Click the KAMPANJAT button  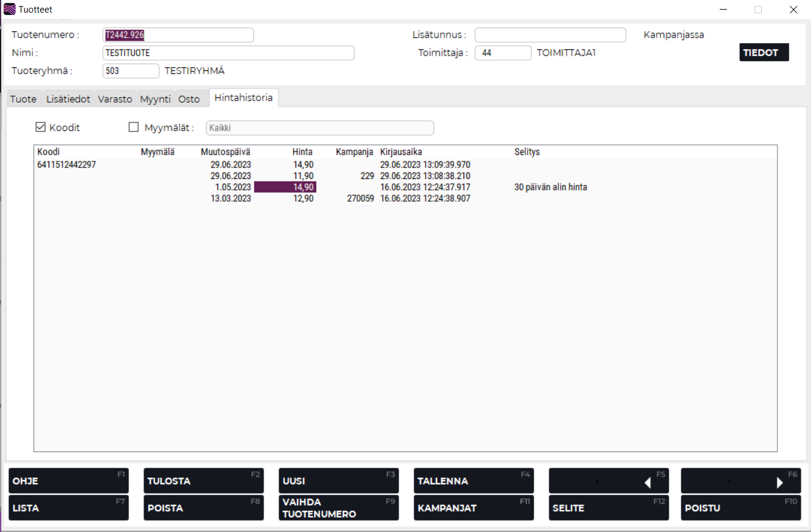(x=465, y=508)
